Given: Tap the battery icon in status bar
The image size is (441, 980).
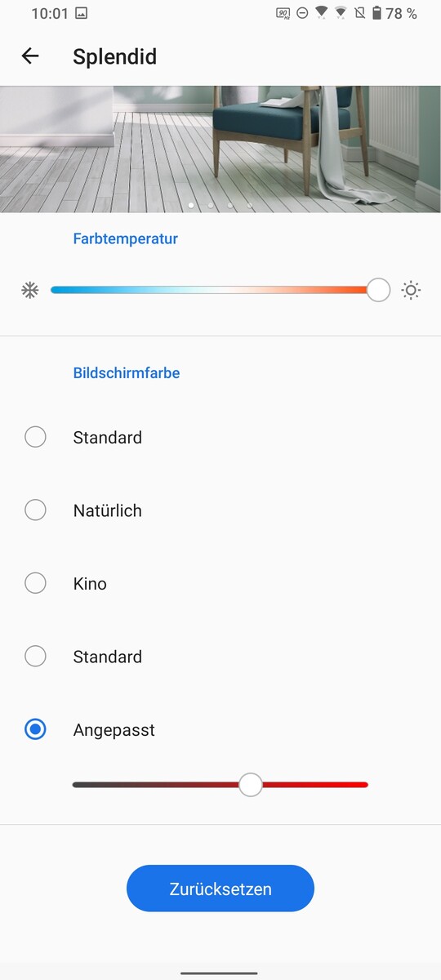Looking at the screenshot, I should pos(376,13).
